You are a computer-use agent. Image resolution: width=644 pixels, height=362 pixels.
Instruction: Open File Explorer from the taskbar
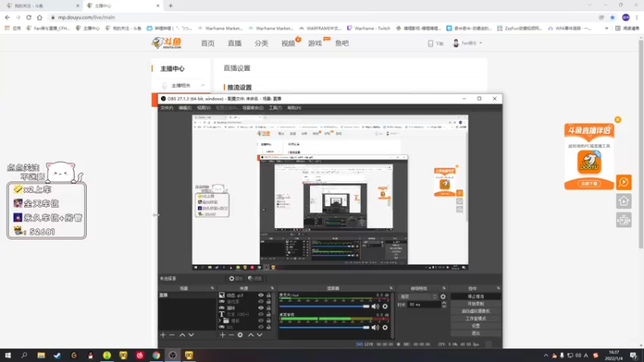(x=41, y=356)
